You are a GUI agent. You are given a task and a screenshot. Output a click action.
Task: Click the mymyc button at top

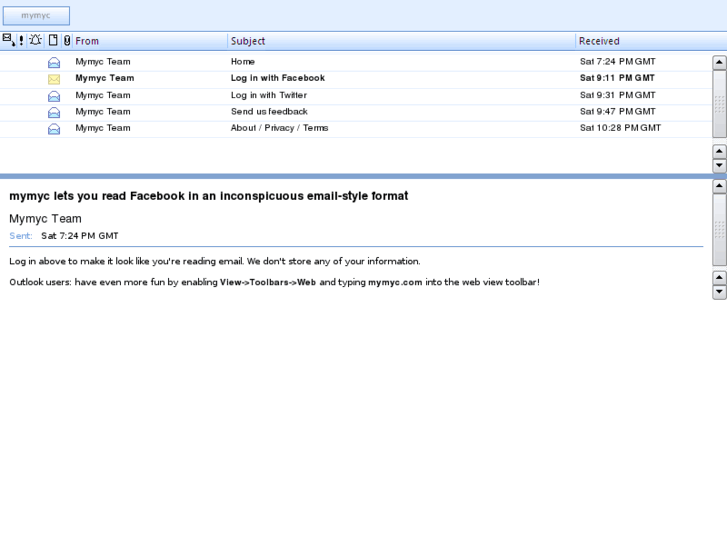point(36,16)
